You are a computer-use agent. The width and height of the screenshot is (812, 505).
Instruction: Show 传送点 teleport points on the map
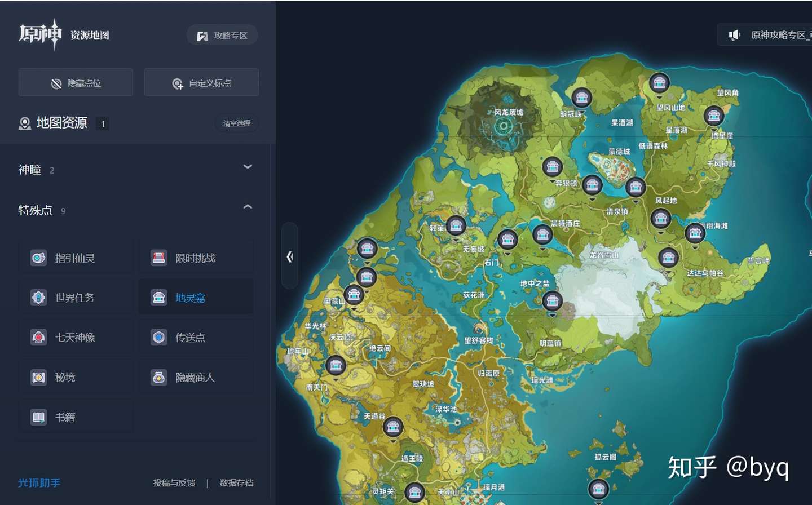pyautogui.click(x=196, y=338)
